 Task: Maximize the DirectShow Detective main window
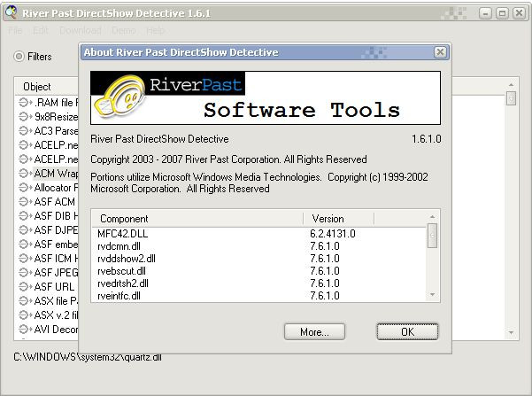point(502,13)
